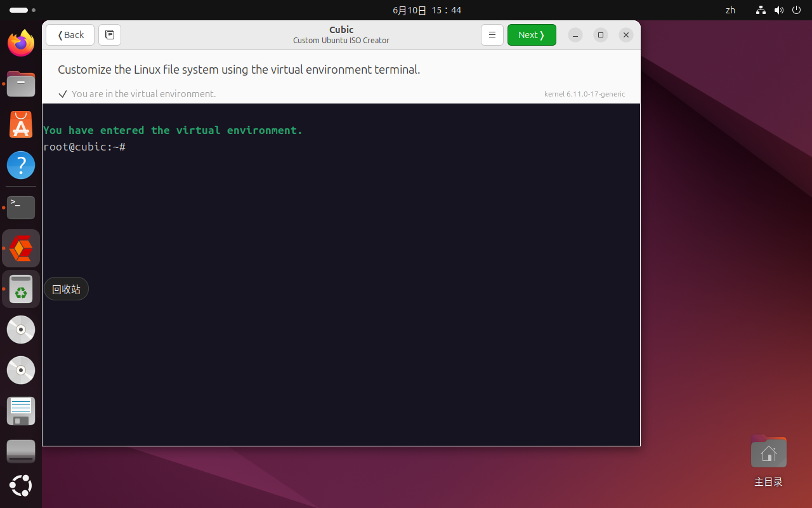Launch Firefox from the dock
The width and height of the screenshot is (812, 508).
pyautogui.click(x=21, y=44)
